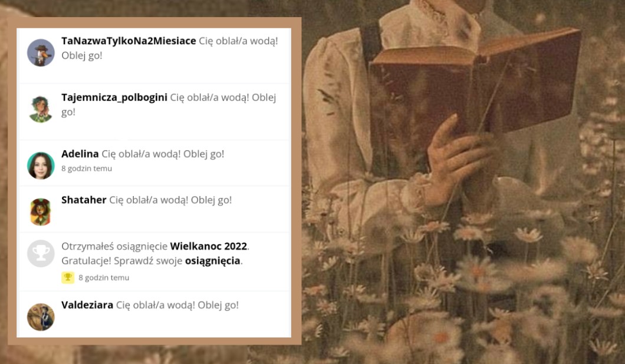
Task: Open the Wielkanoc 2022 achievement link
Action: pos(209,246)
